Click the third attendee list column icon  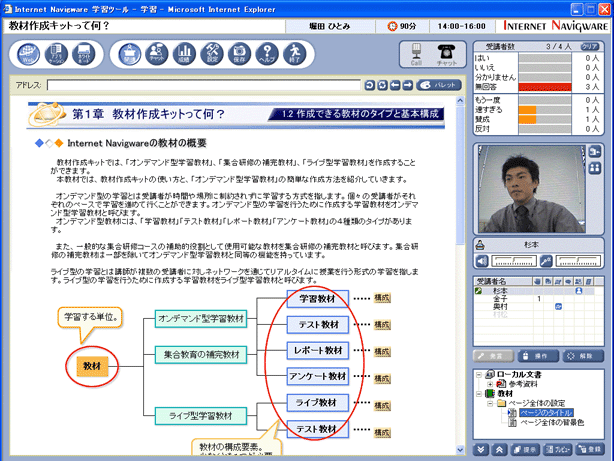pyautogui.click(x=558, y=281)
